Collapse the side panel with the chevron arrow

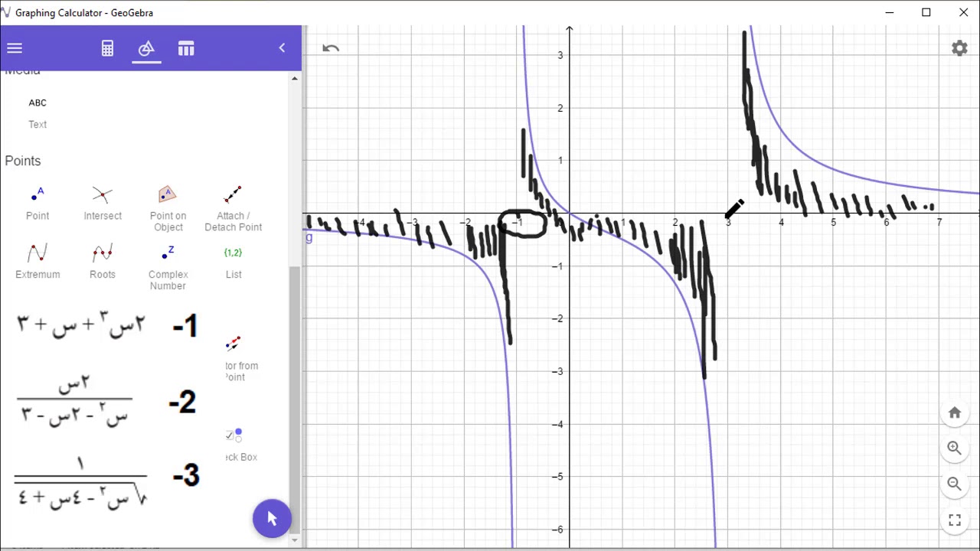coord(282,48)
